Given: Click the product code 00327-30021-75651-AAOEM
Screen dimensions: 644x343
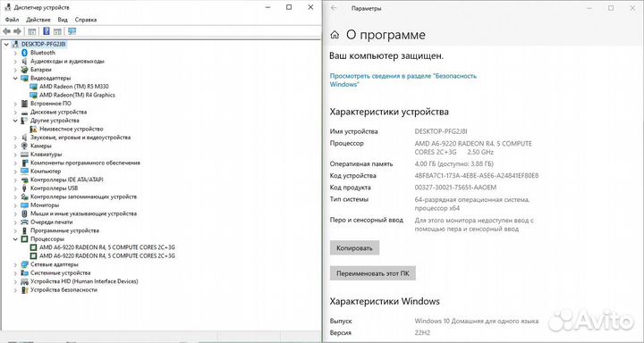Looking at the screenshot, I should pyautogui.click(x=455, y=188).
